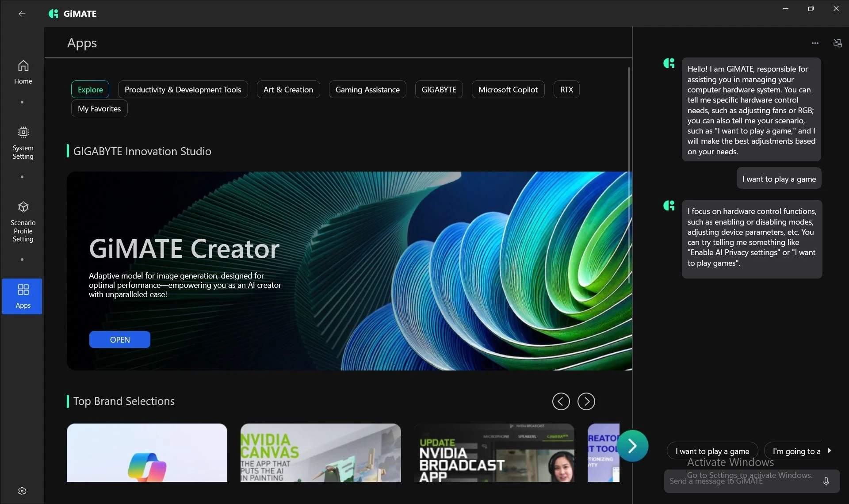The width and height of the screenshot is (849, 504).
Task: Switch to Art & Creation tab
Action: click(288, 89)
